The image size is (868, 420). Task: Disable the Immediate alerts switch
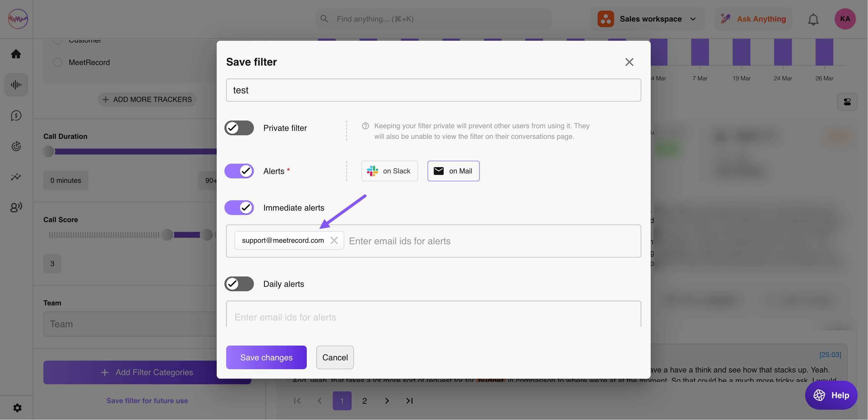click(239, 208)
